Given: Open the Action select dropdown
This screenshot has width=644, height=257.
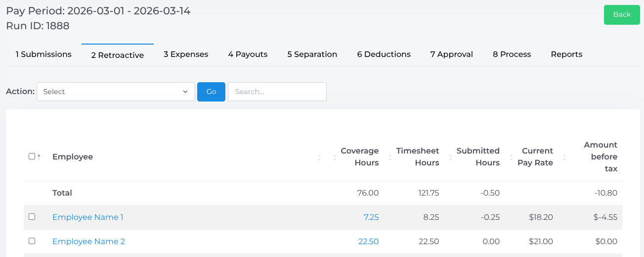Looking at the screenshot, I should click(116, 92).
